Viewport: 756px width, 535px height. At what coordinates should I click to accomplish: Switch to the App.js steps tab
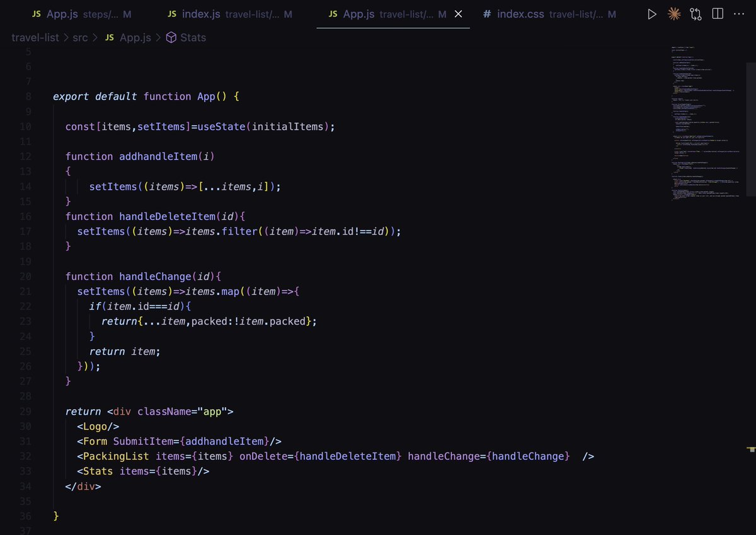(x=81, y=14)
